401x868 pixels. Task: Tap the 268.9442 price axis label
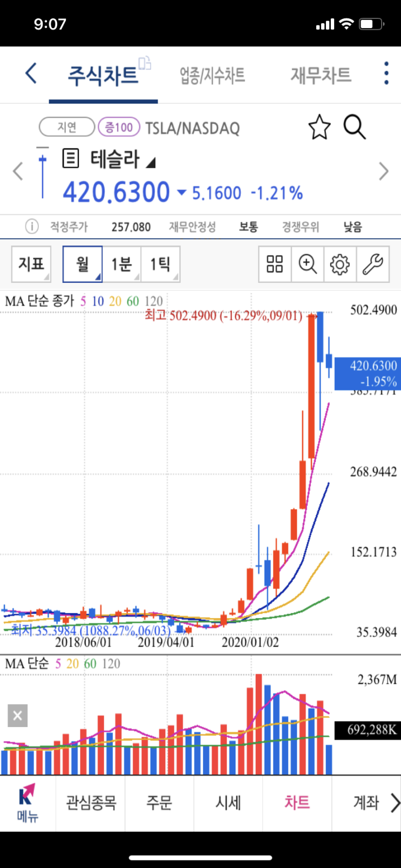[x=373, y=472]
